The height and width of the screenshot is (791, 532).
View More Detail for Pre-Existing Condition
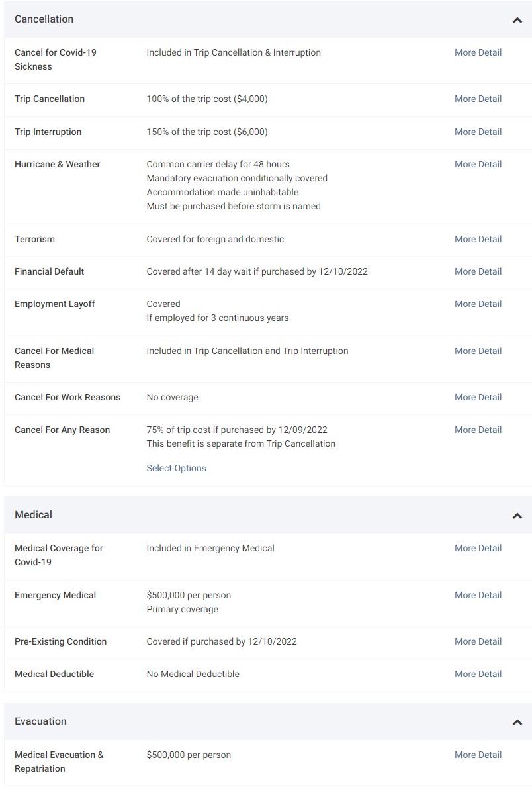(x=478, y=641)
